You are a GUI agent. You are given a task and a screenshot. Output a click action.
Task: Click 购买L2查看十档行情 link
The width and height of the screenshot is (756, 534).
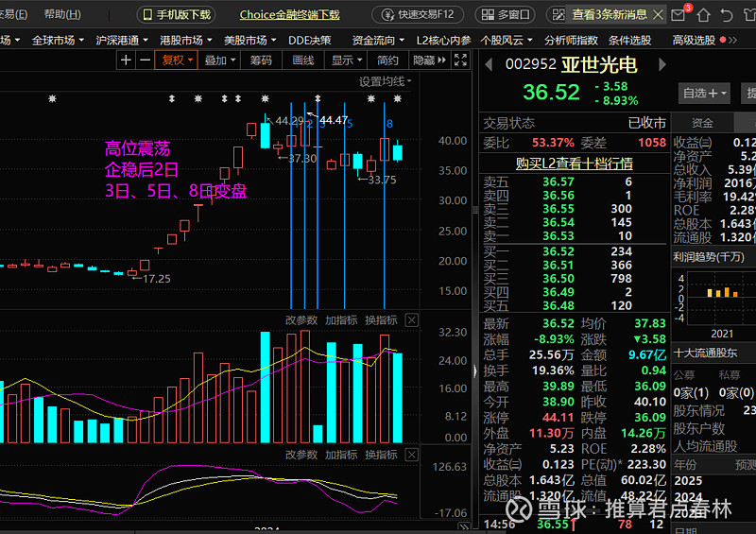(x=574, y=163)
